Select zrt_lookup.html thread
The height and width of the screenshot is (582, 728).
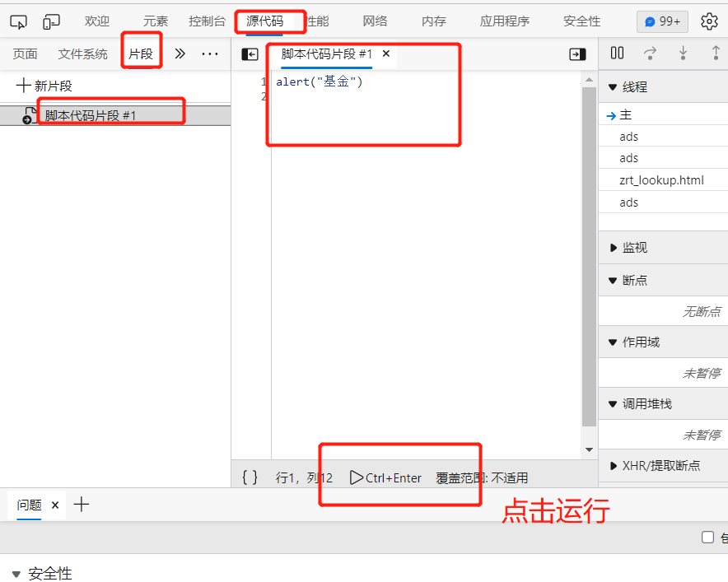661,180
